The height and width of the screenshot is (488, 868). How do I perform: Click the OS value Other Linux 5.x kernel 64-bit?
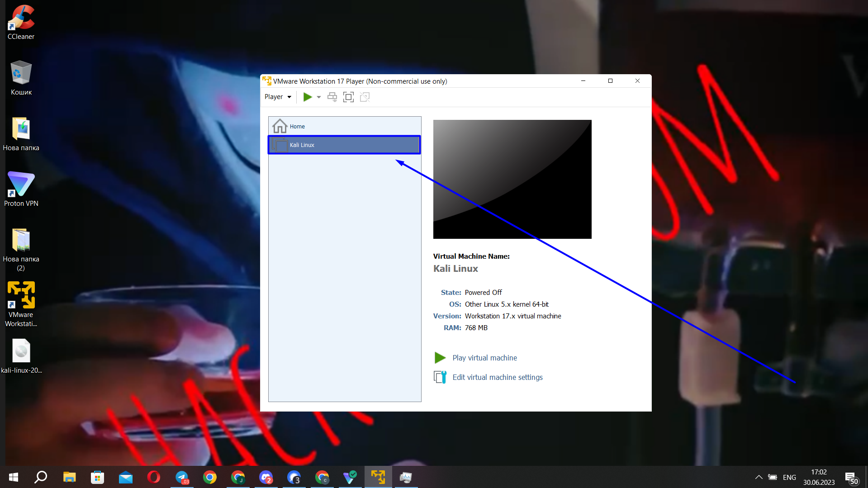(507, 304)
